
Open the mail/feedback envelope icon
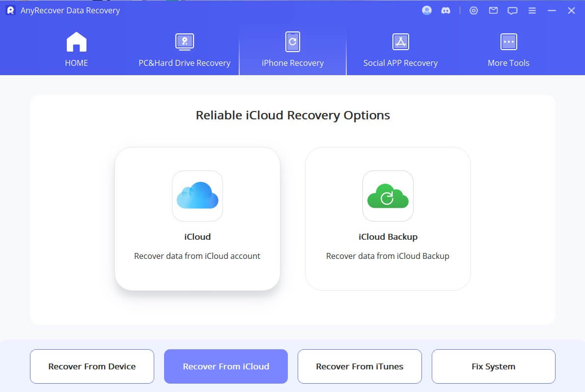(493, 10)
